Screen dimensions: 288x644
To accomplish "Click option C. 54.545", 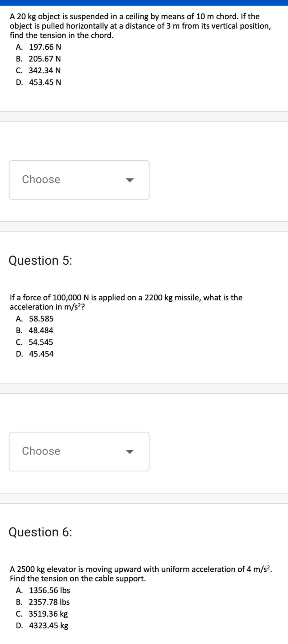I will [34, 342].
